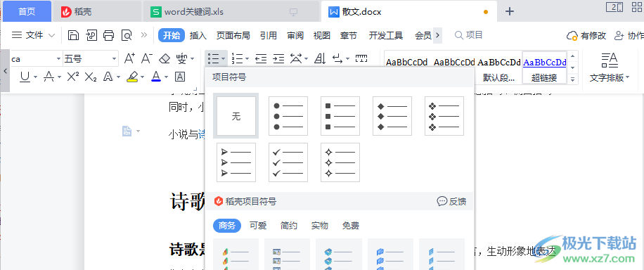
Task: Click the decrease indent icon
Action: 261,59
